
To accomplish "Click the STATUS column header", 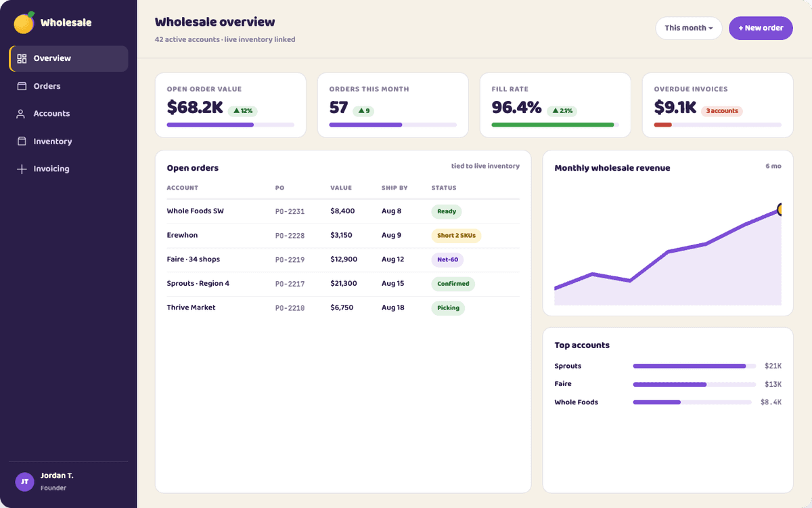I will (x=444, y=188).
